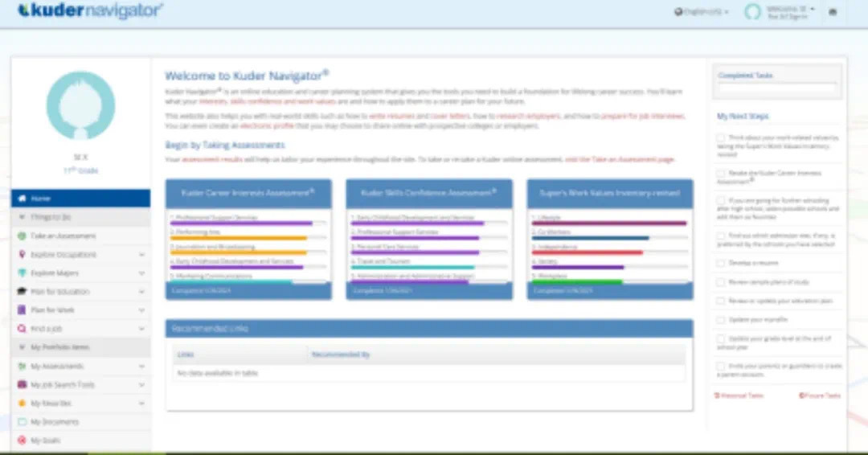Check the 'Review sample plans of study' step
This screenshot has width=868, height=455.
point(721,281)
